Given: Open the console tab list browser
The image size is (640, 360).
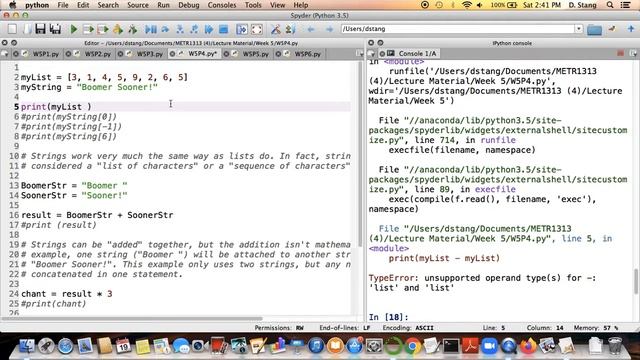Looking at the screenshot, I should [371, 53].
